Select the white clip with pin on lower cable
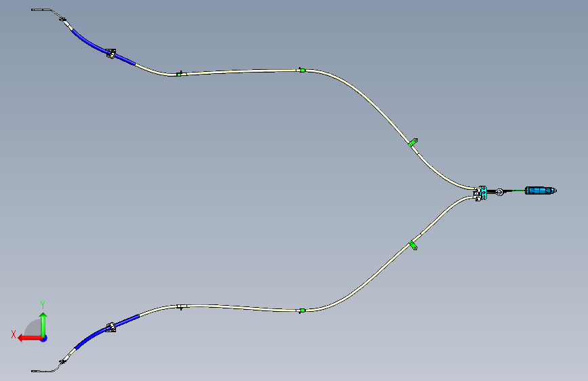The width and height of the screenshot is (588, 381). (181, 306)
